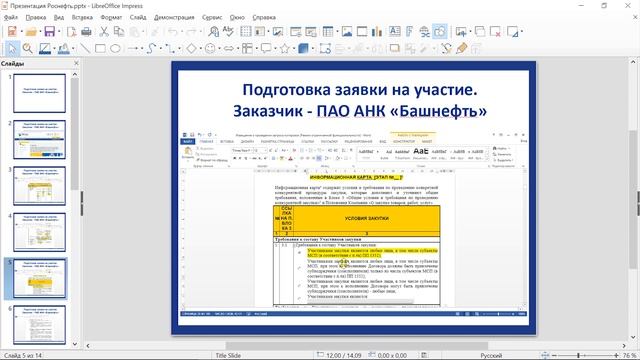Screen dimensions: 640x360
Task: Click the Open folder icon
Action: (x=31, y=31)
